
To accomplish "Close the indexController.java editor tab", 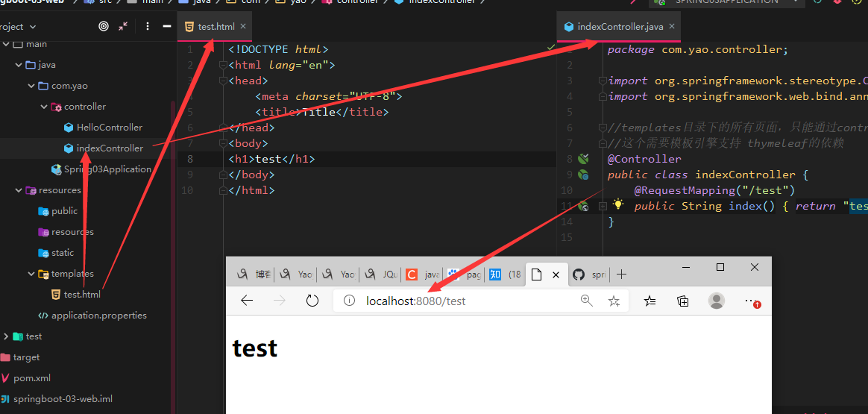I will click(x=672, y=26).
